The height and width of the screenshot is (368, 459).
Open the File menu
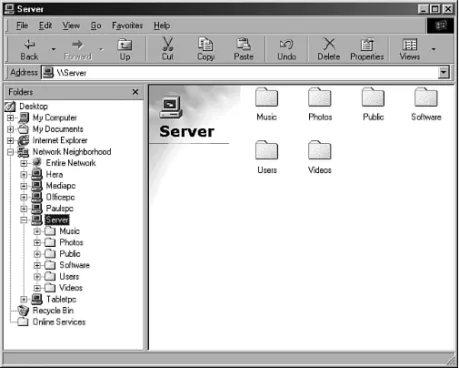pos(22,26)
